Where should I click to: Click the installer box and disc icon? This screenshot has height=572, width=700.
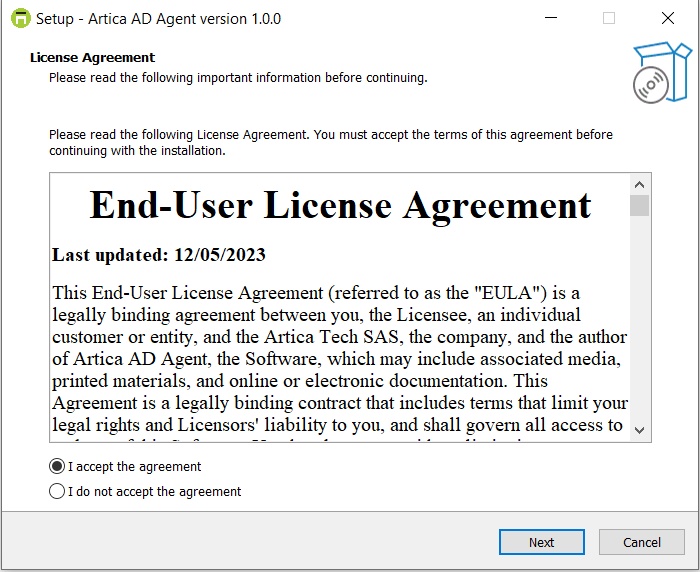662,73
